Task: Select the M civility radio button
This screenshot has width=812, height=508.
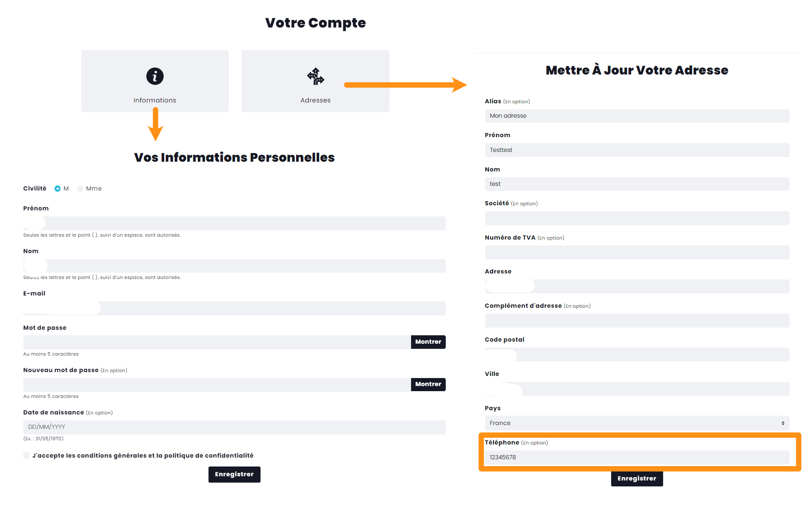Action: tap(58, 189)
